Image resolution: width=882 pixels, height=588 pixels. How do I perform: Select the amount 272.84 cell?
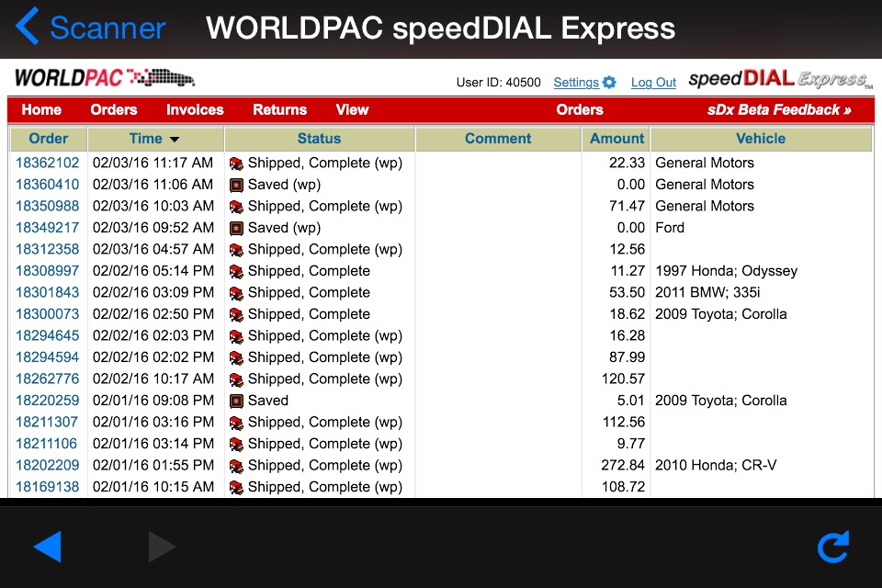pyautogui.click(x=623, y=465)
